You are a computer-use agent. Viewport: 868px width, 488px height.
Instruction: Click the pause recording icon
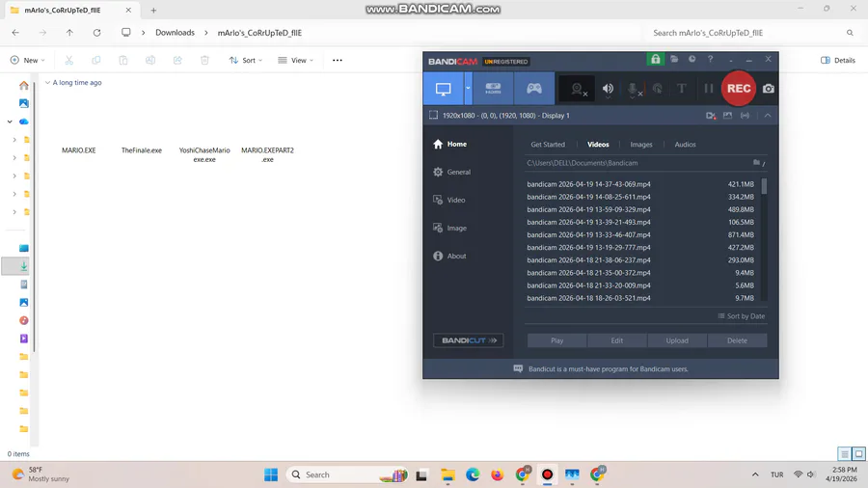tap(709, 89)
